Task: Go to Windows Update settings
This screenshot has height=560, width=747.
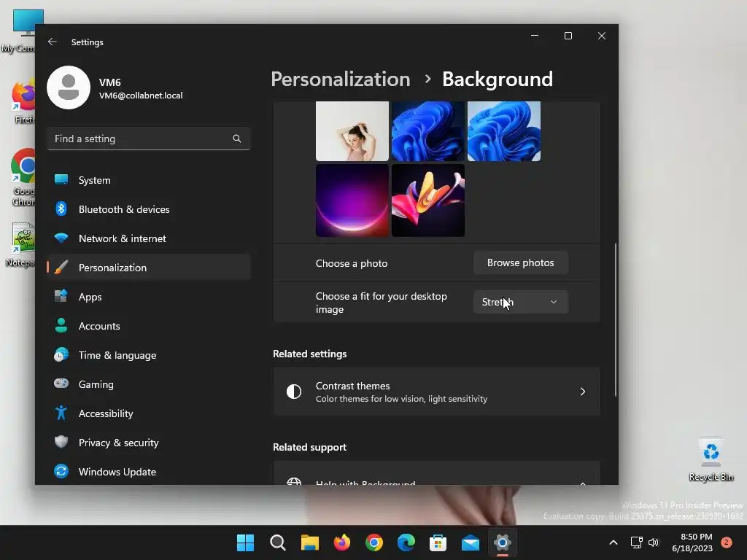Action: tap(149, 472)
